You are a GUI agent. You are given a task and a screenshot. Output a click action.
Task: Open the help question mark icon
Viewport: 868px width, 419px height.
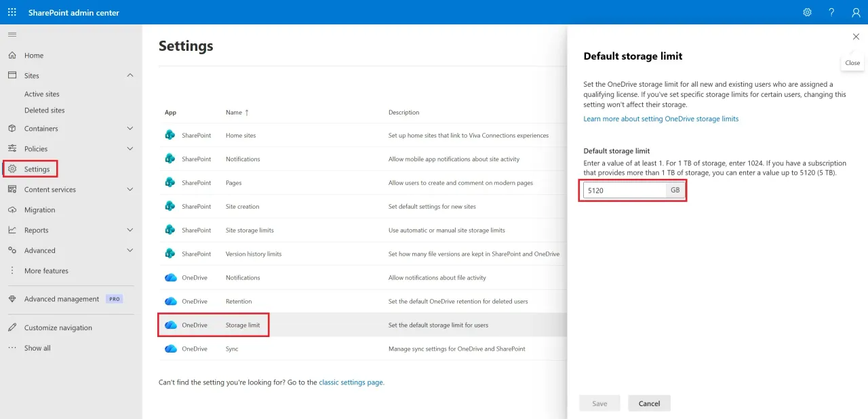(x=831, y=12)
